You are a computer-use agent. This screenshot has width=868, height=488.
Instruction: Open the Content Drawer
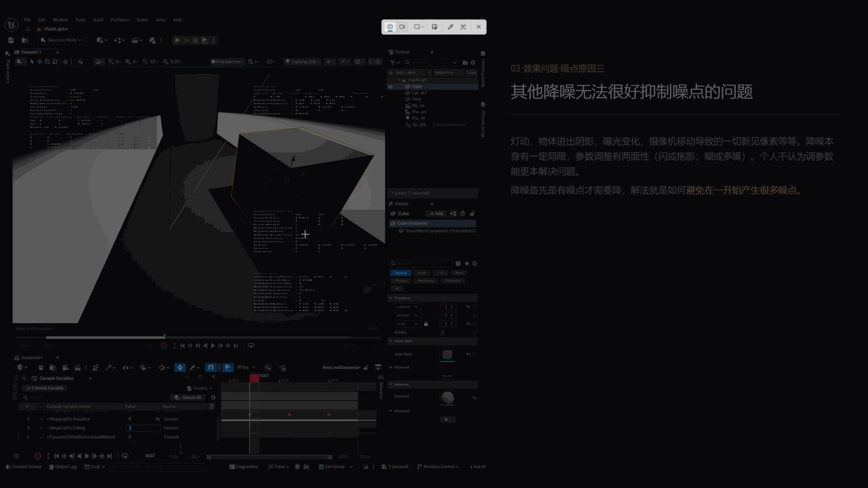pyautogui.click(x=24, y=467)
